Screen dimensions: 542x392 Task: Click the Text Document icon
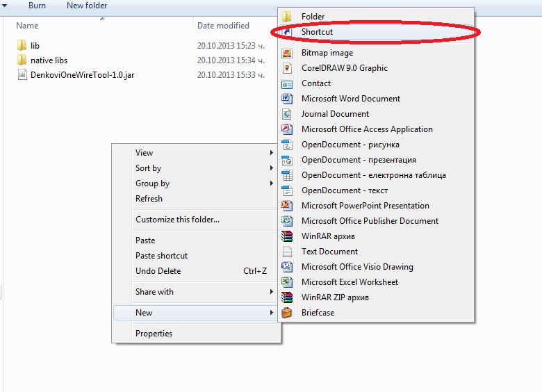pos(287,252)
